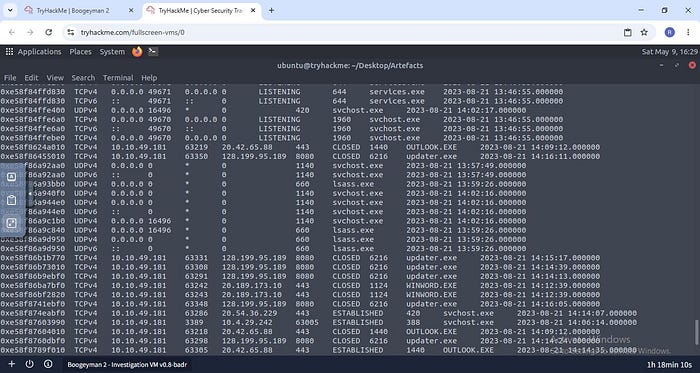
Task: Launch Firefox from the top panel
Action: (x=137, y=52)
